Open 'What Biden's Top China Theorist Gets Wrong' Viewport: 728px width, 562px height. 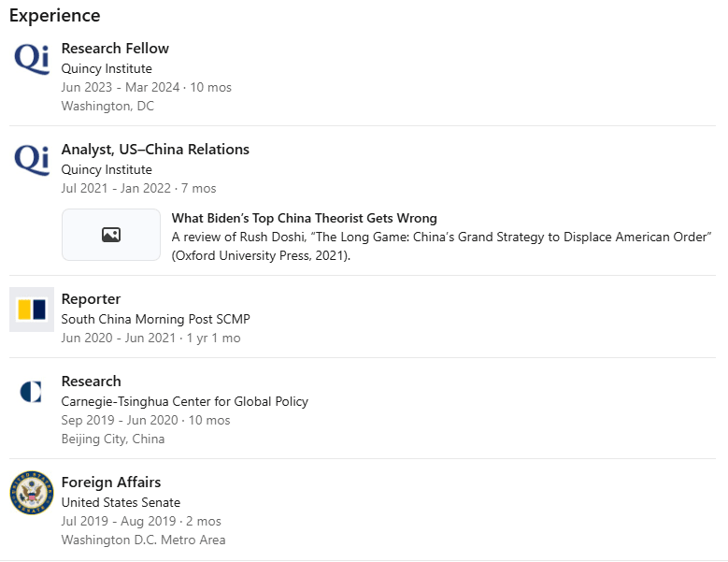coord(304,219)
